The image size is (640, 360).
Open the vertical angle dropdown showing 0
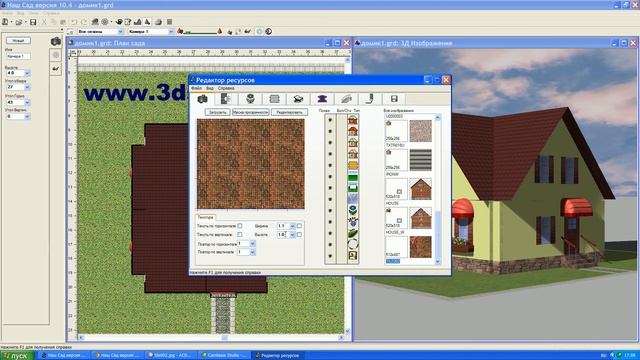click(x=27, y=116)
